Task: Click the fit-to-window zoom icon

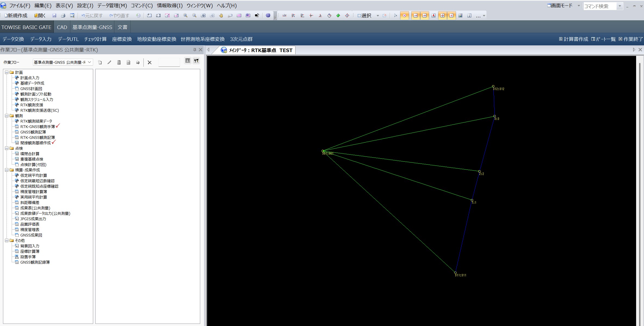Action: (x=158, y=16)
